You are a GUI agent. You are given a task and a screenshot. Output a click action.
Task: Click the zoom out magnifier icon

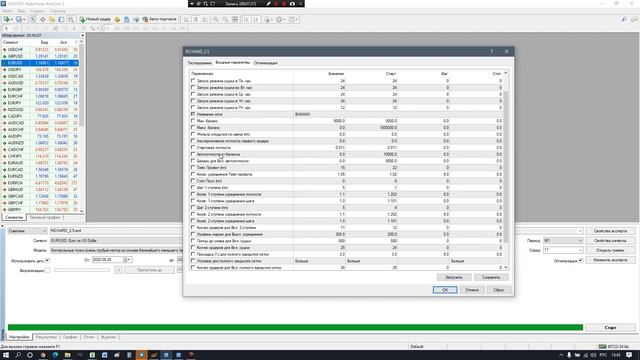[x=225, y=19]
